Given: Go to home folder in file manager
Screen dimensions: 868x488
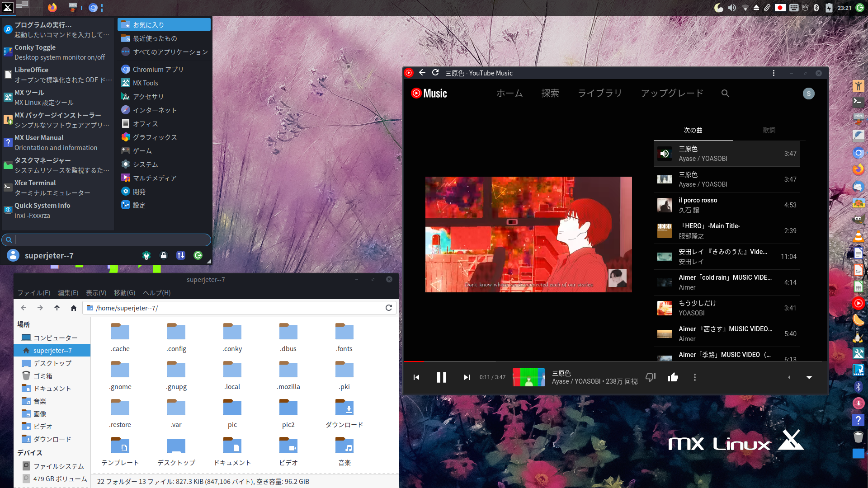Looking at the screenshot, I should point(74,308).
